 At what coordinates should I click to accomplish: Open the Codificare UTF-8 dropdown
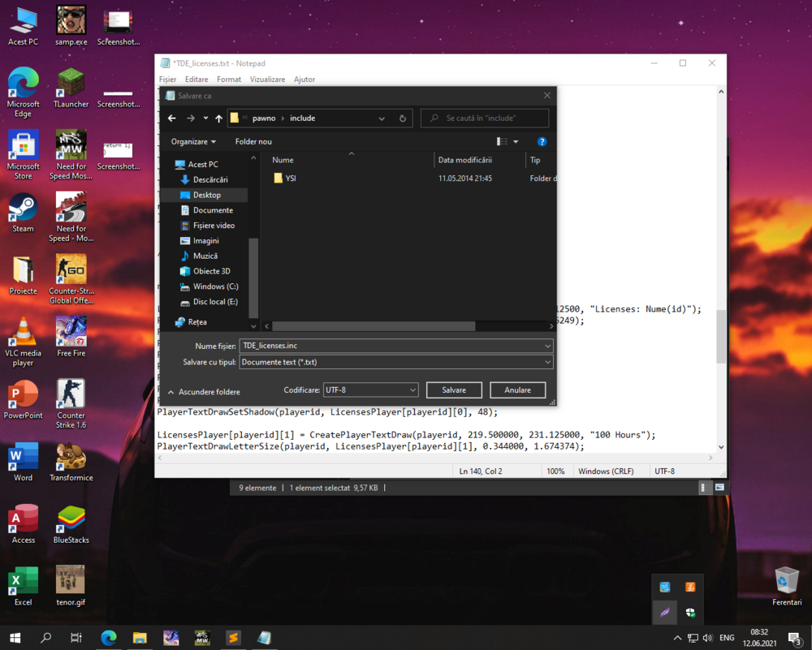pos(370,390)
